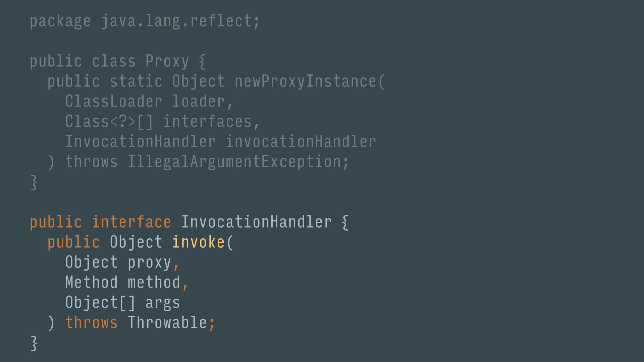644x362 pixels.
Task: Click the Object return type before invoke
Action: tap(136, 243)
